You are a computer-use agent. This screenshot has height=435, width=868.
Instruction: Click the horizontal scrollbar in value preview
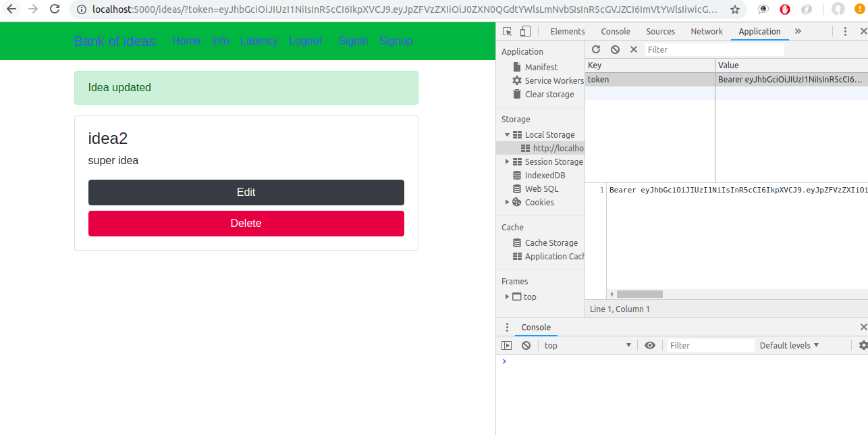tap(639, 294)
